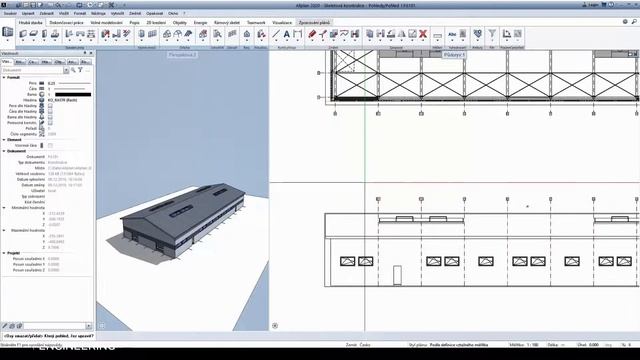Screen dimensions: 640x360
Task: Click the filter icon in Properties palette
Action: point(80,70)
